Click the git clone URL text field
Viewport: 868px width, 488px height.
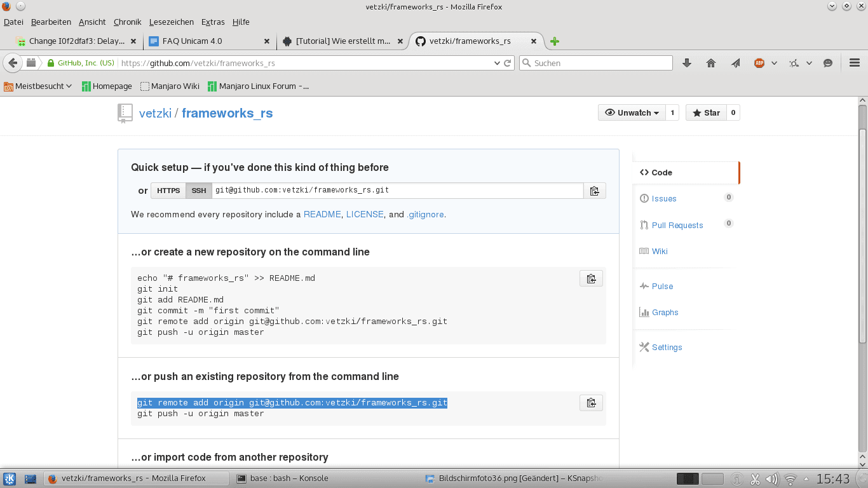tap(398, 191)
